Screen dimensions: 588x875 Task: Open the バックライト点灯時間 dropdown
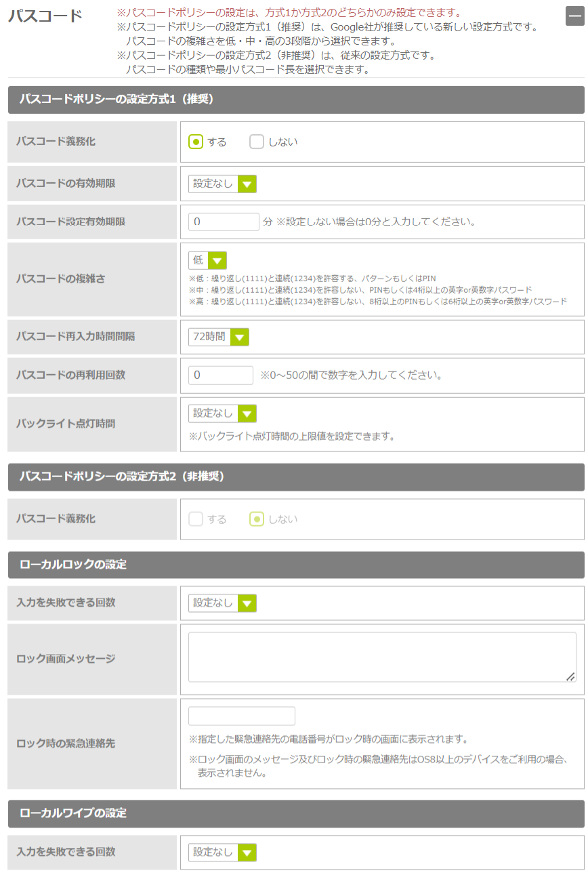click(x=222, y=413)
